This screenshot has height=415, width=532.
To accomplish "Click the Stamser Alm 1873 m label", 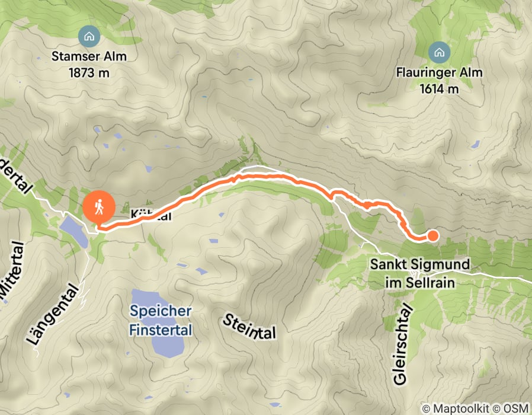I will (89, 65).
